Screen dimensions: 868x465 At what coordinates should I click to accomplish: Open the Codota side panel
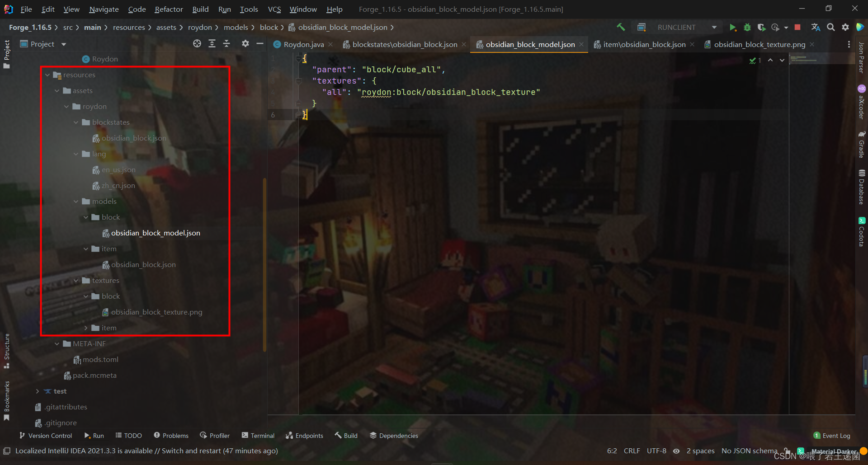(x=861, y=232)
